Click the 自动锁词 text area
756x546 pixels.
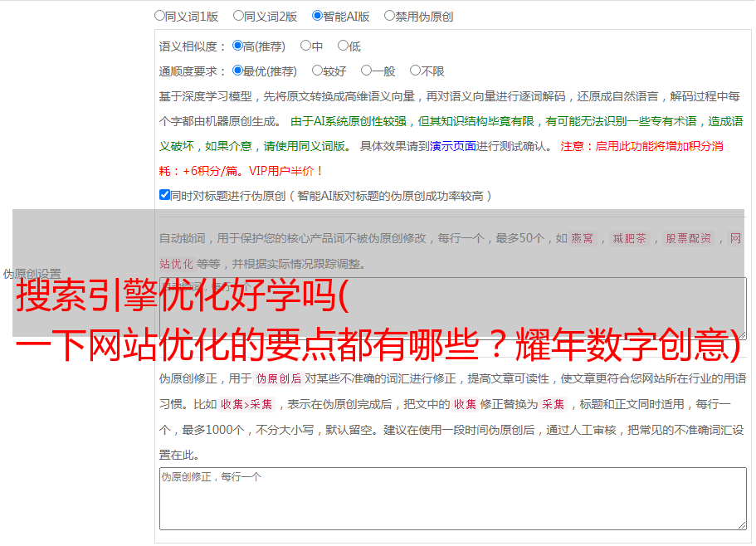pos(453,308)
